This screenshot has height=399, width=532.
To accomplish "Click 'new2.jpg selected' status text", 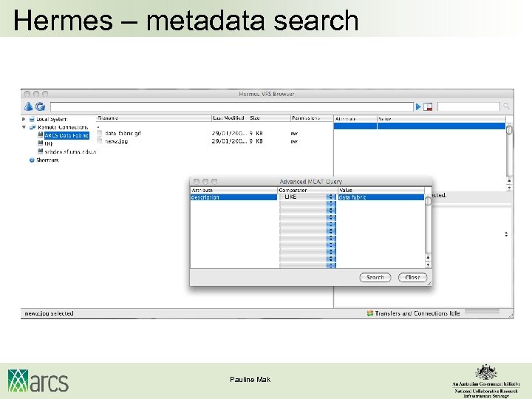I will [49, 313].
